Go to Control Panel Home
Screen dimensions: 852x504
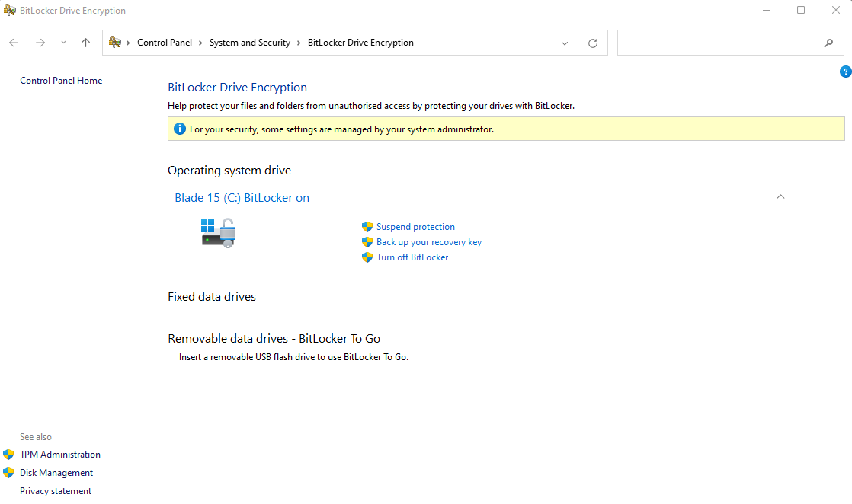click(x=60, y=80)
